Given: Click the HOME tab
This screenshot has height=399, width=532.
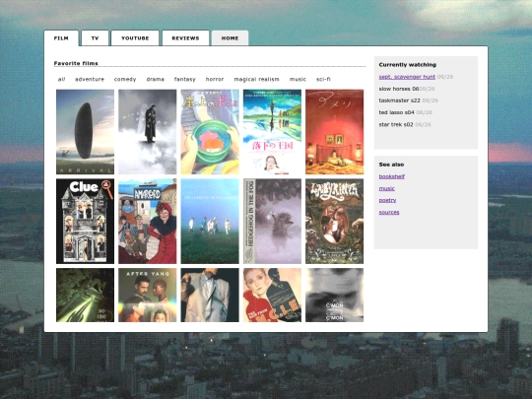Looking at the screenshot, I should coord(230,38).
